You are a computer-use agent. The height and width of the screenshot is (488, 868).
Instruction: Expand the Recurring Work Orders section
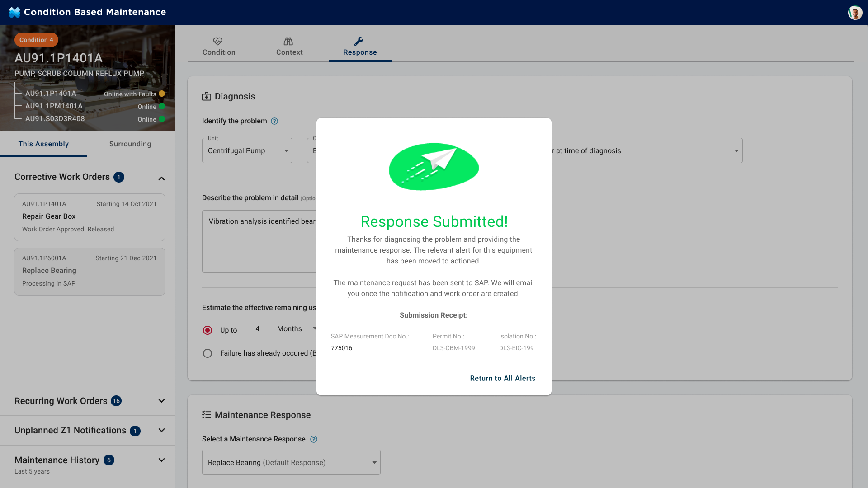(x=161, y=401)
